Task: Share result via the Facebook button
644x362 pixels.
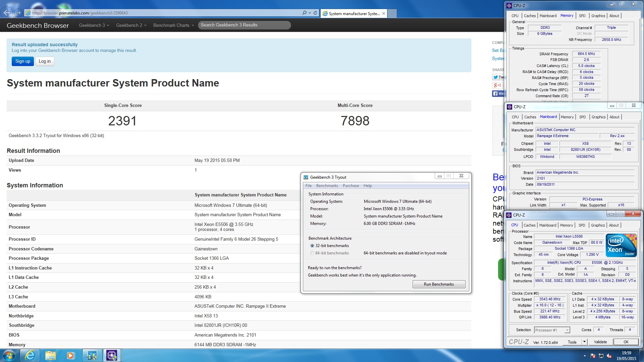Action: pyautogui.click(x=498, y=94)
